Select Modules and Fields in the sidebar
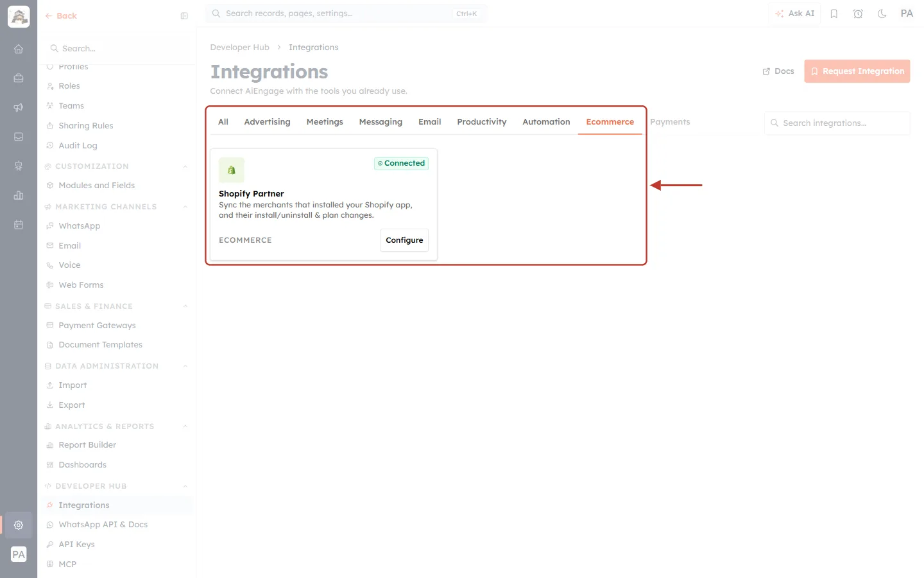This screenshot has width=924, height=578. pos(96,186)
